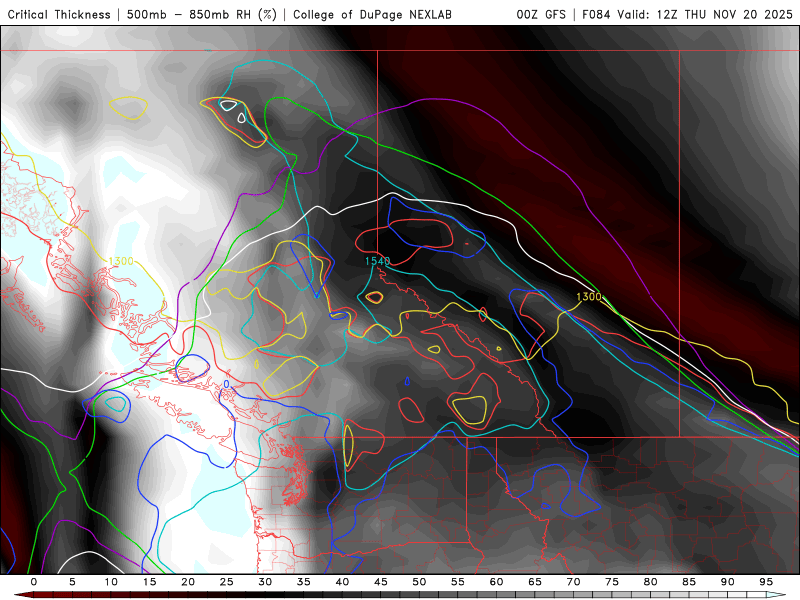Image resolution: width=800 pixels, height=600 pixels.
Task: Click the yellow "1300" label on the eastern contour
Action: (x=588, y=296)
